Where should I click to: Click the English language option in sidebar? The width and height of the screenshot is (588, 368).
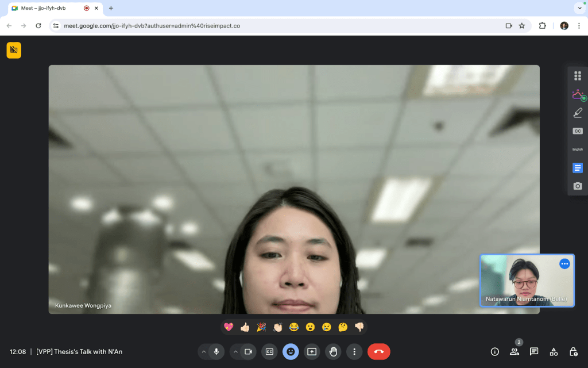click(x=578, y=149)
